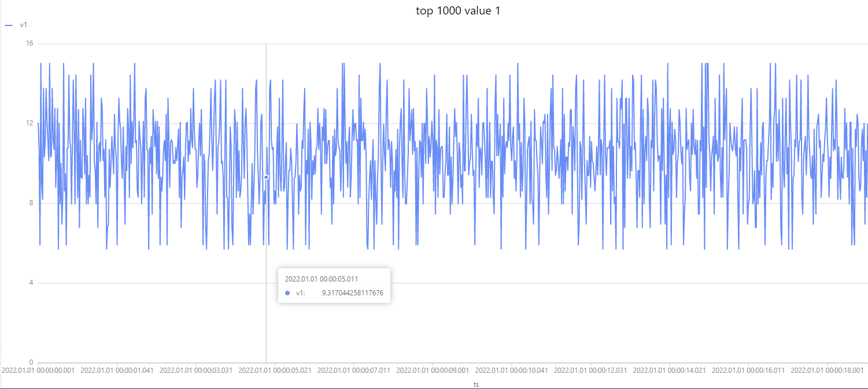Click the blue dot marker in the tooltip
This screenshot has width=868, height=389.
287,293
